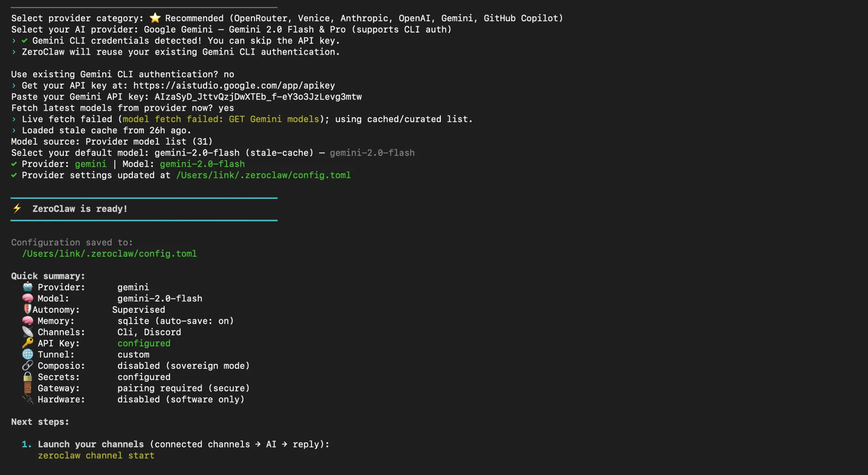Click the brain icon next to Model

click(x=27, y=298)
